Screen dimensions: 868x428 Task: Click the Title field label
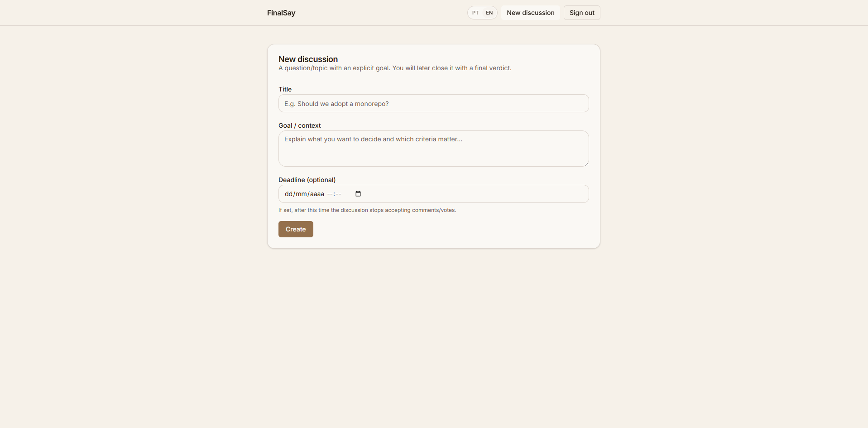point(285,89)
